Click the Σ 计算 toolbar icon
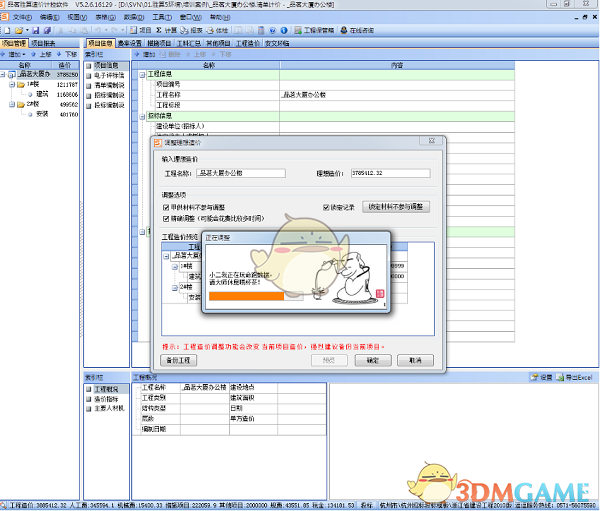This screenshot has width=600, height=511. 166,30
